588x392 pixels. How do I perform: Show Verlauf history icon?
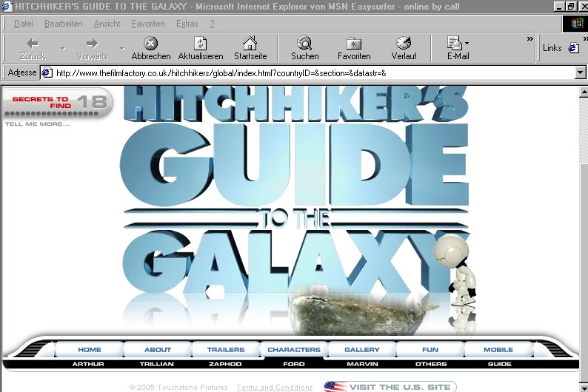coord(404,44)
